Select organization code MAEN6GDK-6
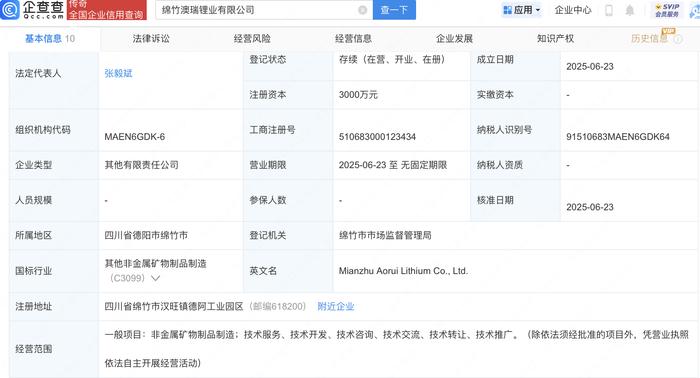This screenshot has width=700, height=378. (x=134, y=137)
